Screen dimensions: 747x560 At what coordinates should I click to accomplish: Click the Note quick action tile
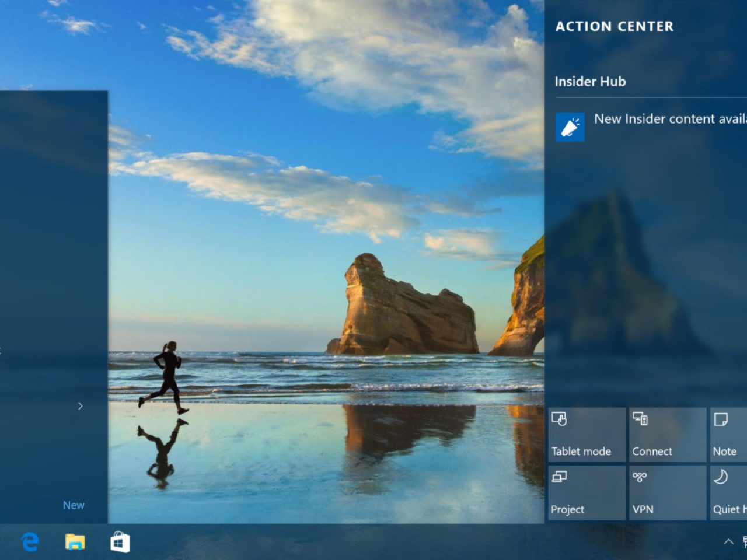tap(728, 435)
